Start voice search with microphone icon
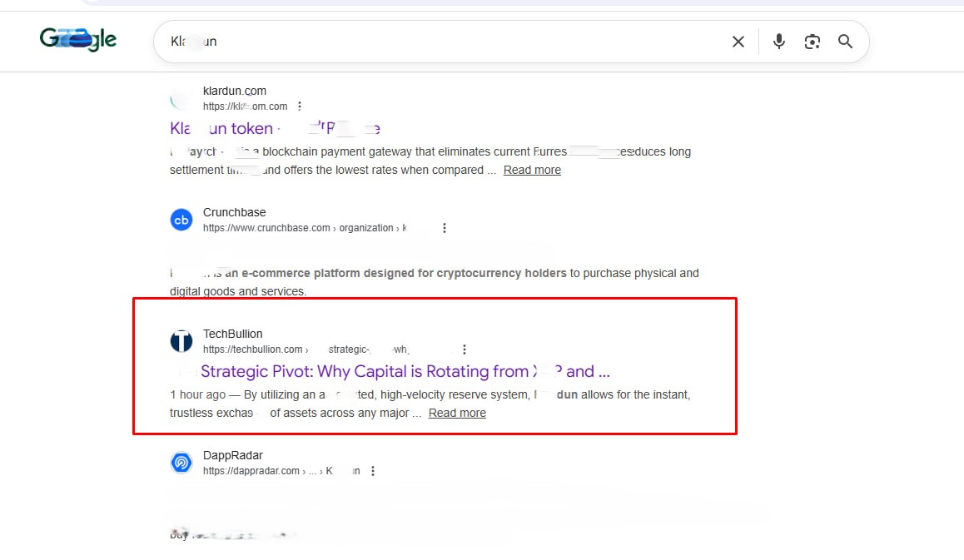The width and height of the screenshot is (964, 560). (779, 41)
